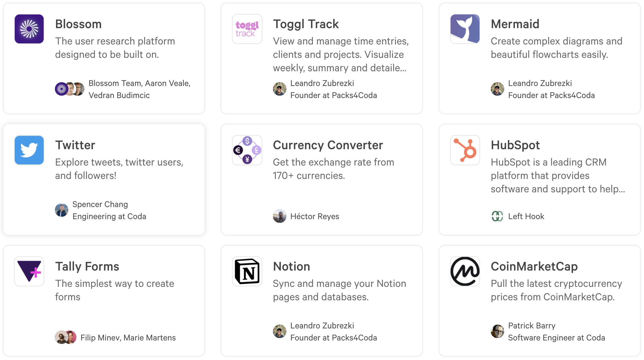The height and width of the screenshot is (360, 644).
Task: Click the Filip Minev, Marie Martens authors
Action: pyautogui.click(x=128, y=337)
